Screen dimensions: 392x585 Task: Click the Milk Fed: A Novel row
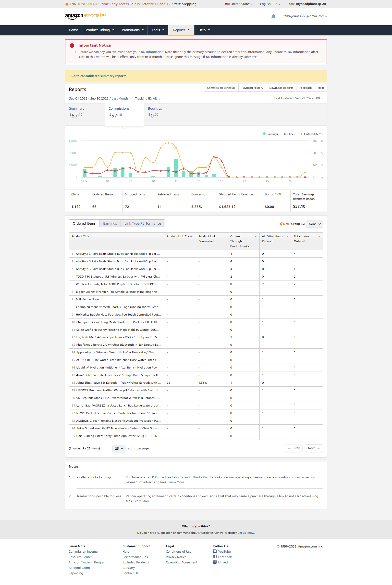coord(196,299)
